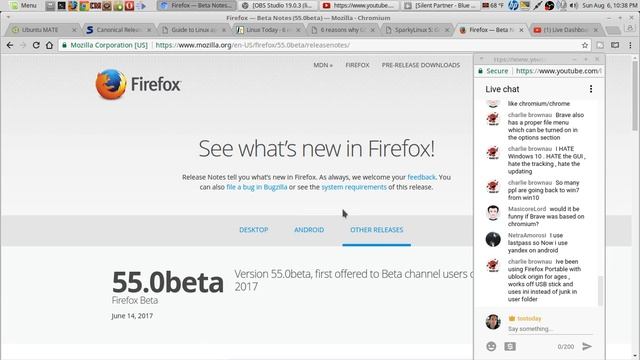The image size is (640, 360).
Task: Open the emoji picker in live chat
Action: tap(491, 347)
